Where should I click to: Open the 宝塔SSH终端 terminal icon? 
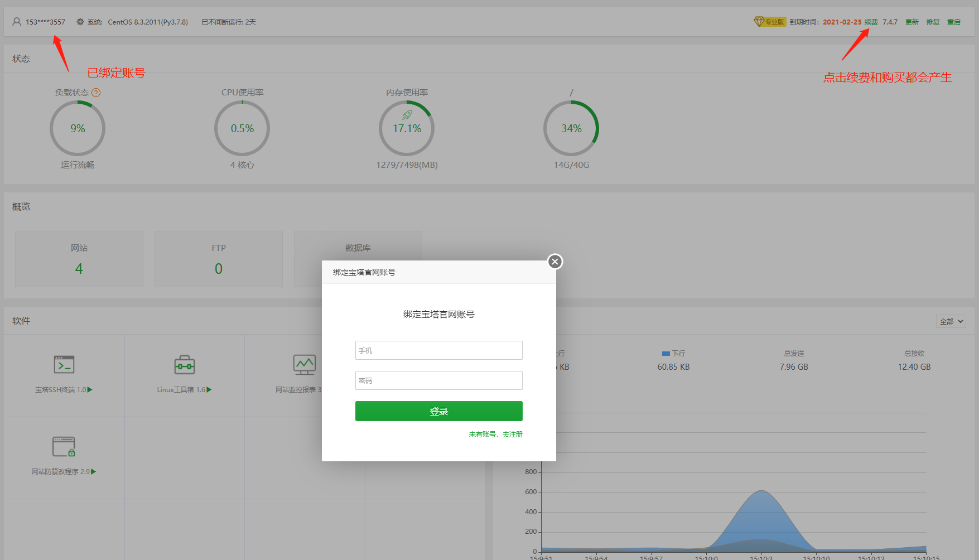pos(64,365)
